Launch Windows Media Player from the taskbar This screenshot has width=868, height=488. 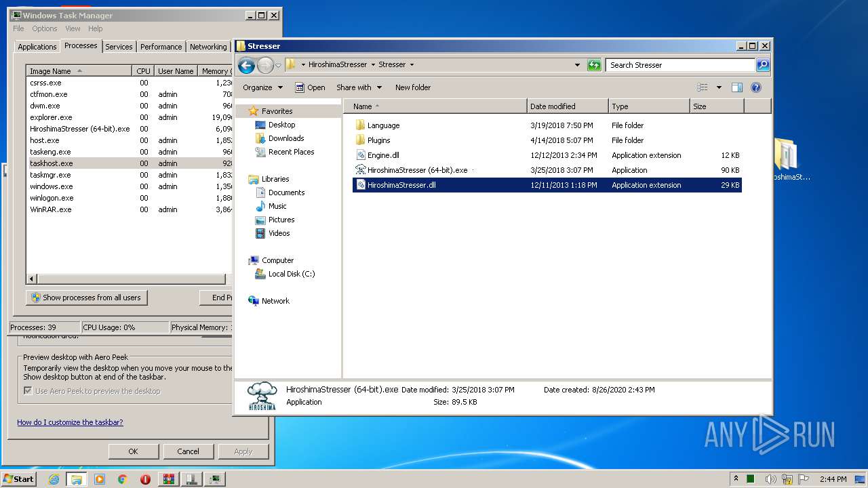click(100, 479)
